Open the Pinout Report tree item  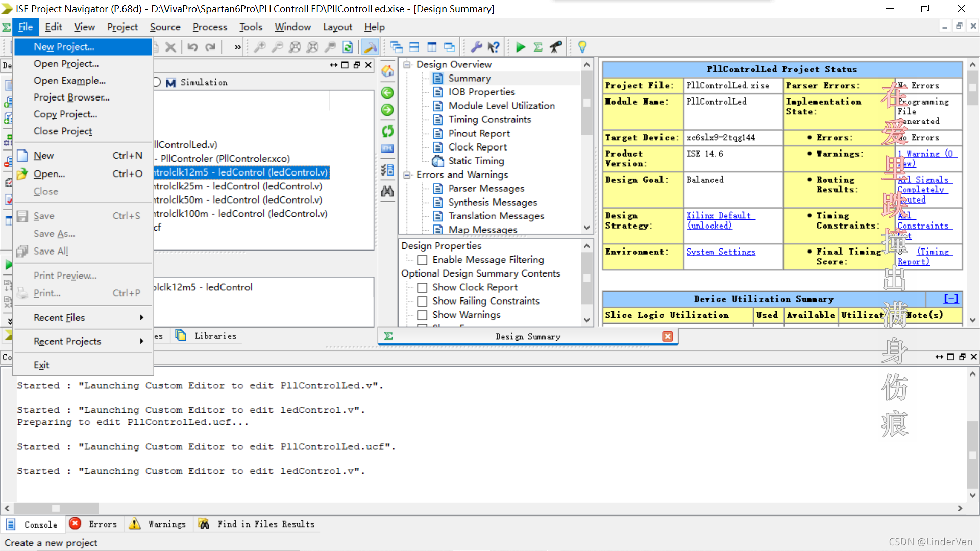pyautogui.click(x=479, y=133)
